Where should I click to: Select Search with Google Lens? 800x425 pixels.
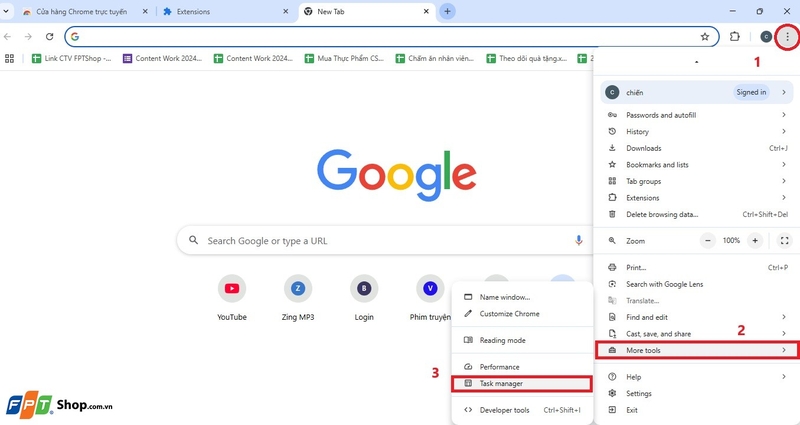click(x=697, y=284)
